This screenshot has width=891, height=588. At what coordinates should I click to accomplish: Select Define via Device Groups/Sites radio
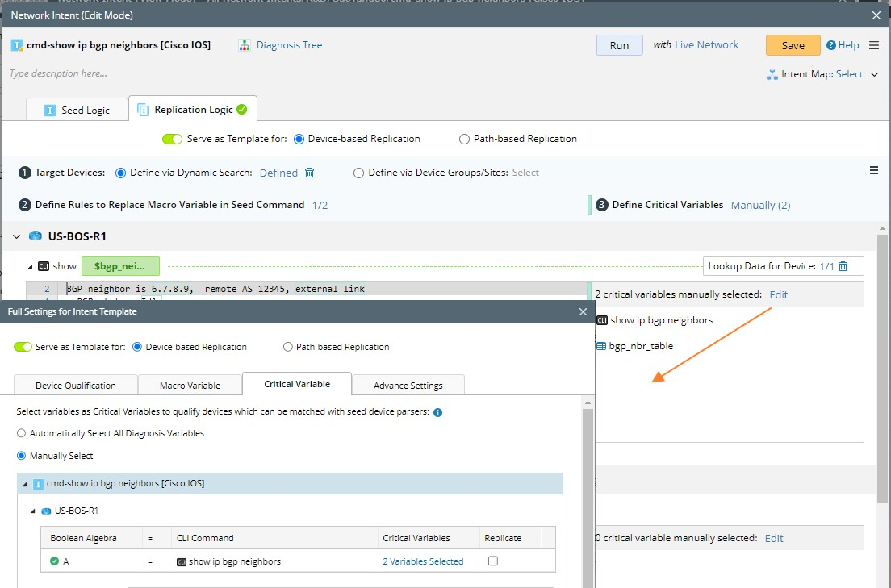[358, 173]
